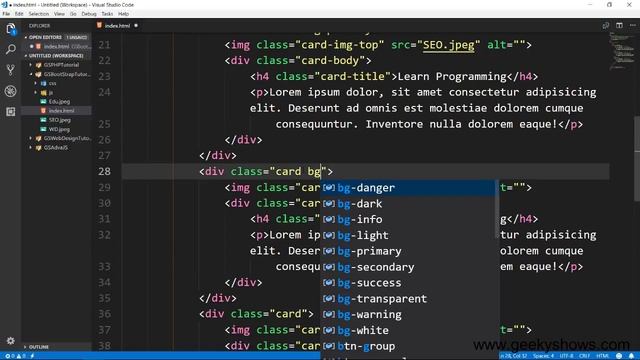This screenshot has width=640, height=360.
Task: Open the Edit menu
Action: [x=19, y=14]
